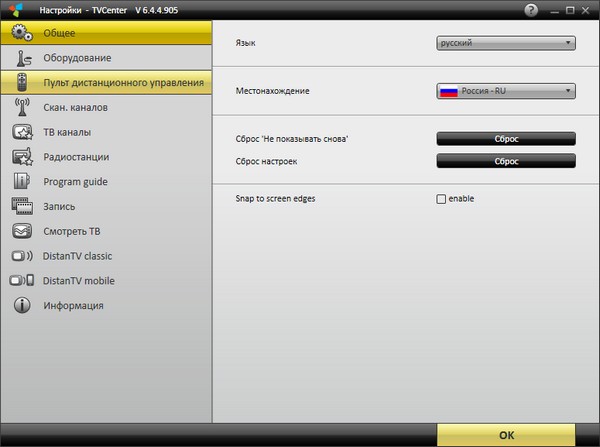Click the DistanTV mobile phone icon
The image size is (600, 447).
coord(22,281)
